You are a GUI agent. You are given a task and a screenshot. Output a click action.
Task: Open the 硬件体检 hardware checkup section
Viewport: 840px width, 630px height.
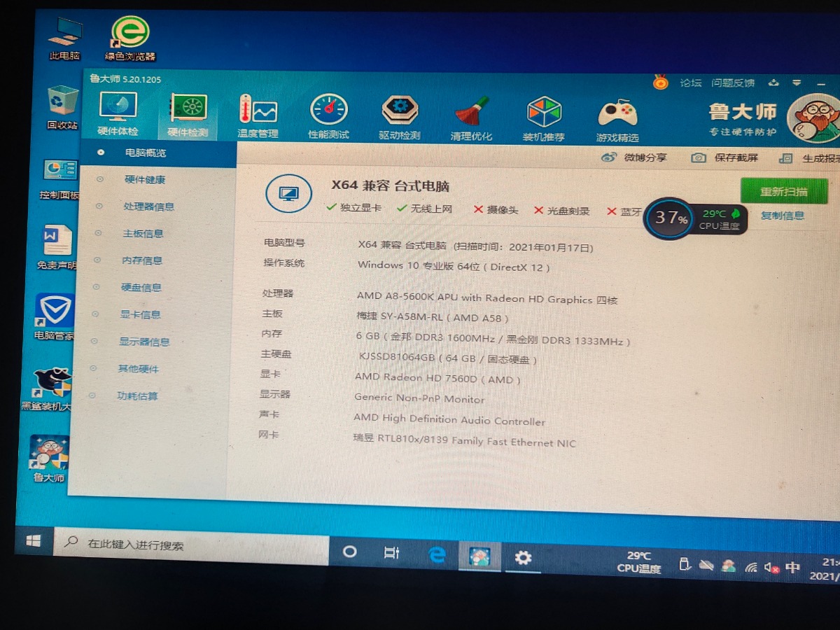[x=118, y=115]
